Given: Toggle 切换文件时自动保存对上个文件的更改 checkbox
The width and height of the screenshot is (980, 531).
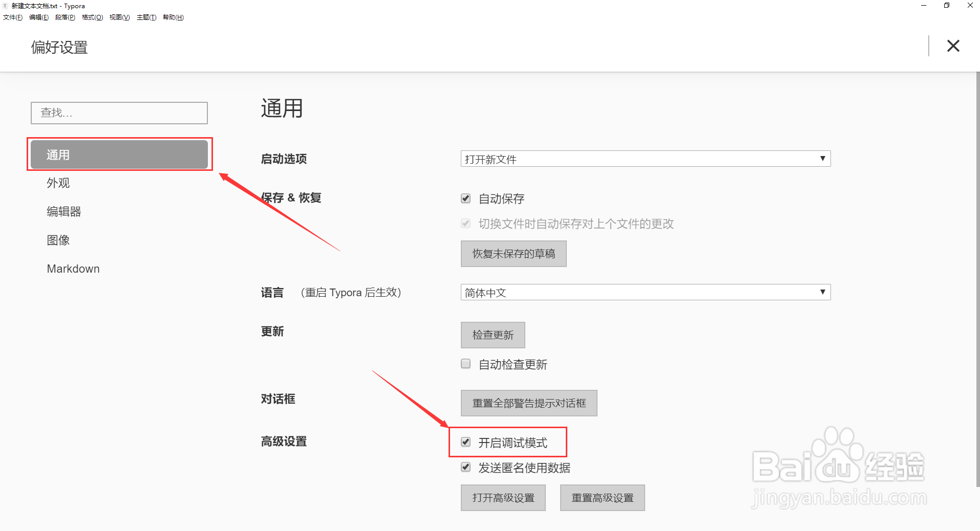Looking at the screenshot, I should 465,224.
